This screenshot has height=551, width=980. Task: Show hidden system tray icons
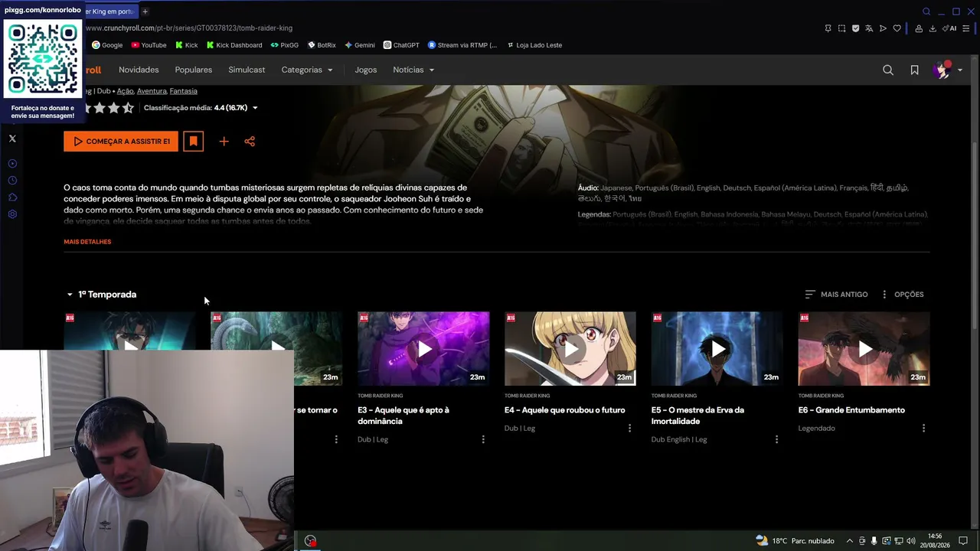[849, 541]
